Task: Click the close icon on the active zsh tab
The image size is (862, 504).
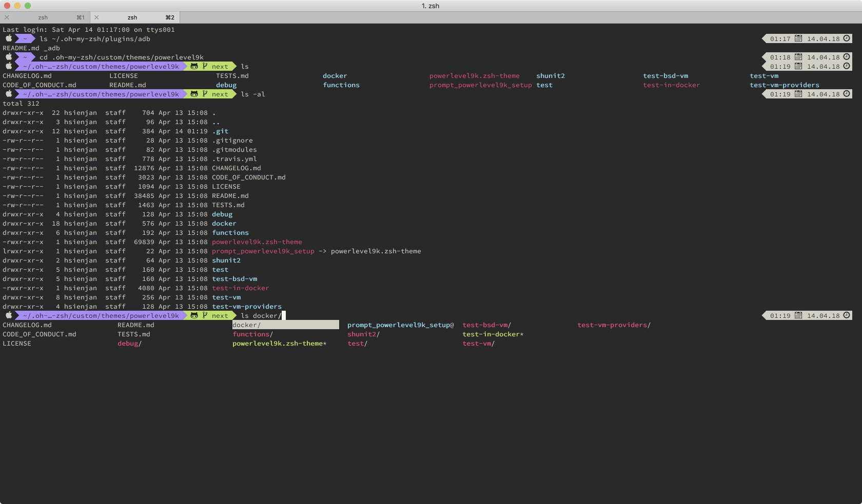Action: tap(96, 17)
